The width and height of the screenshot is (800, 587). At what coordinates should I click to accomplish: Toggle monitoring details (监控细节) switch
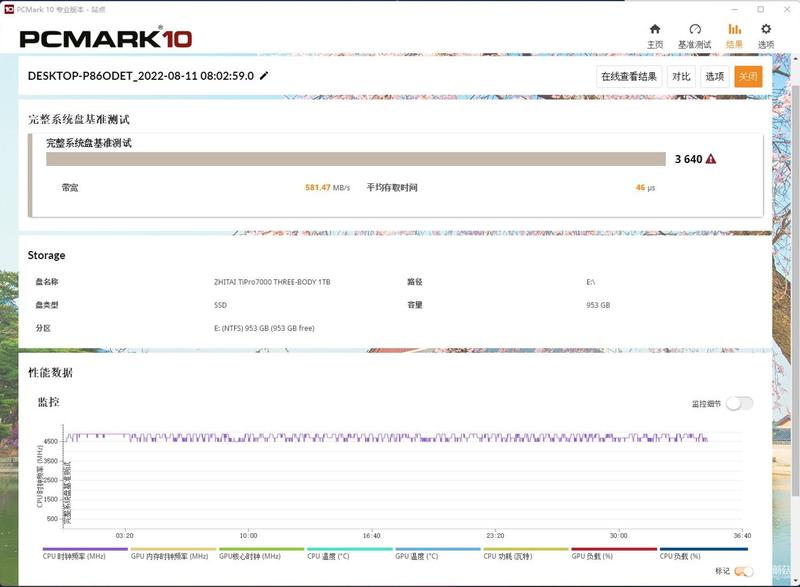coord(740,403)
